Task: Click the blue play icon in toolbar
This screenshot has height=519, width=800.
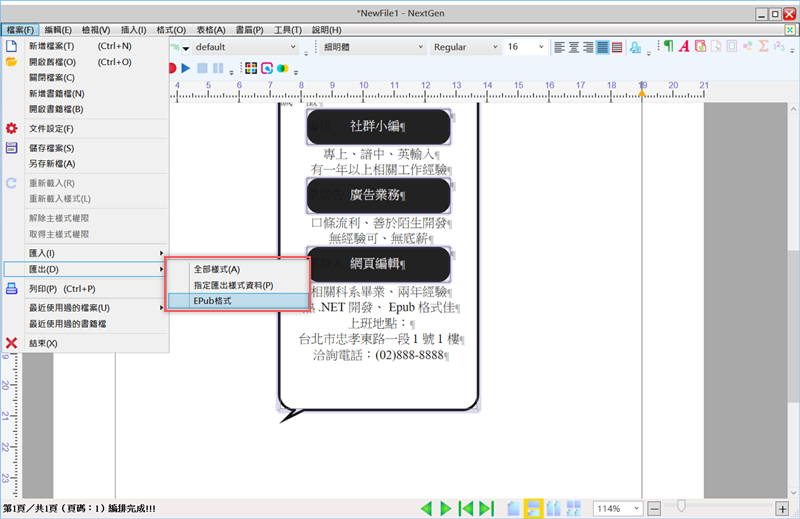Action: [x=187, y=68]
